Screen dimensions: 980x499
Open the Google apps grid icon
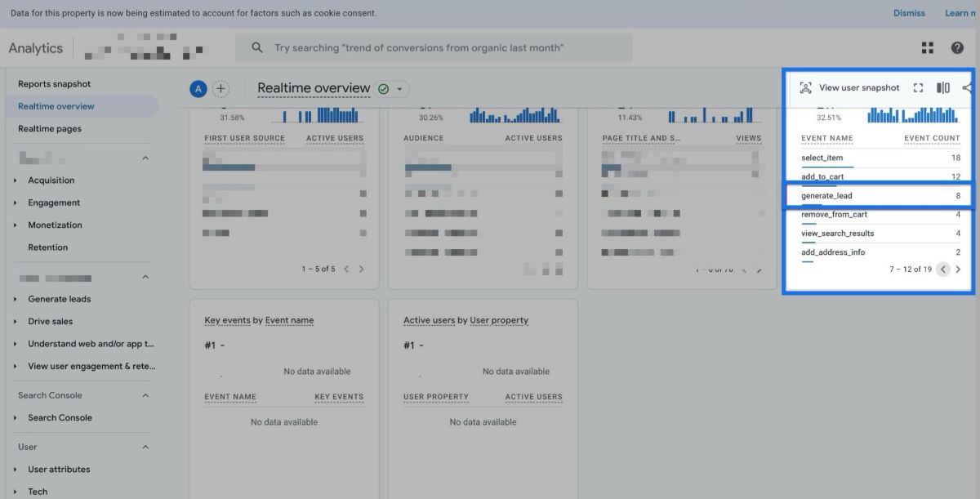(927, 48)
